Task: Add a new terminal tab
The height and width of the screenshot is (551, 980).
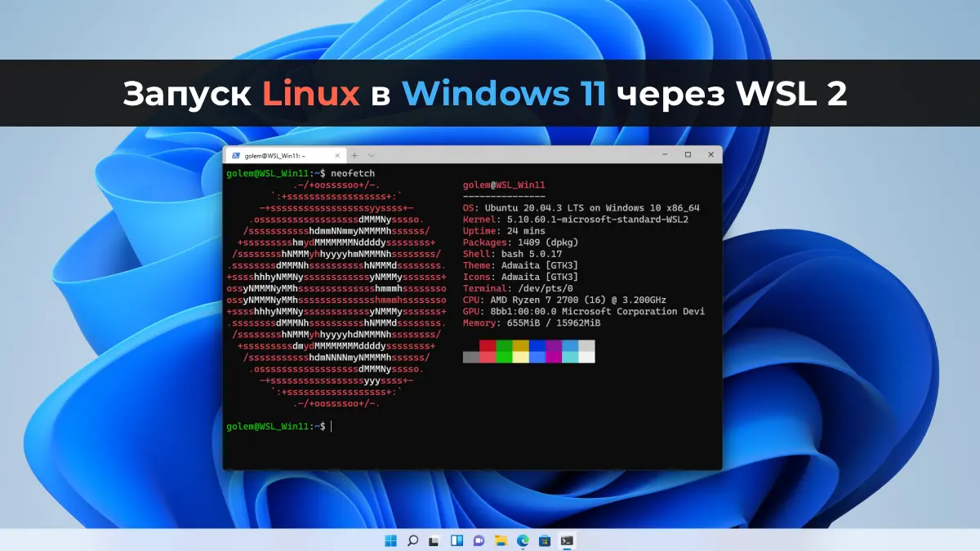Action: (x=354, y=155)
